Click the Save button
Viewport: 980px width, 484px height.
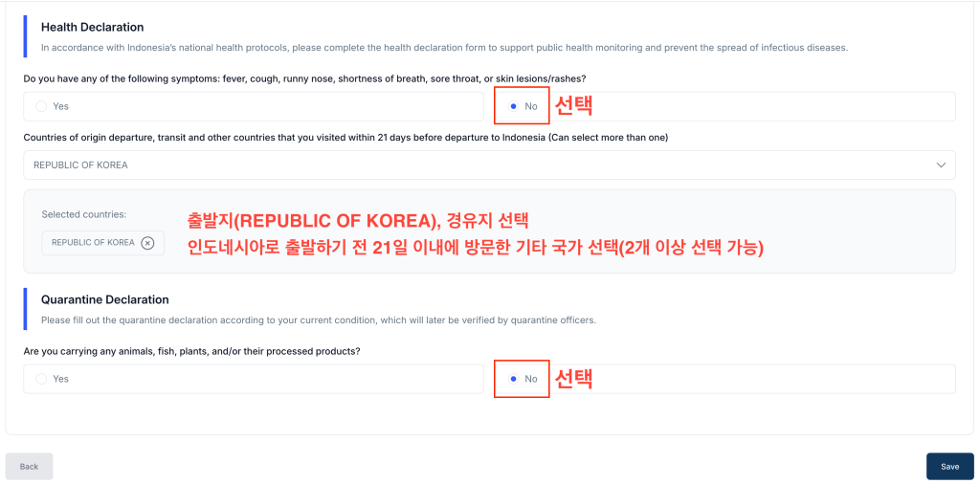(949, 466)
